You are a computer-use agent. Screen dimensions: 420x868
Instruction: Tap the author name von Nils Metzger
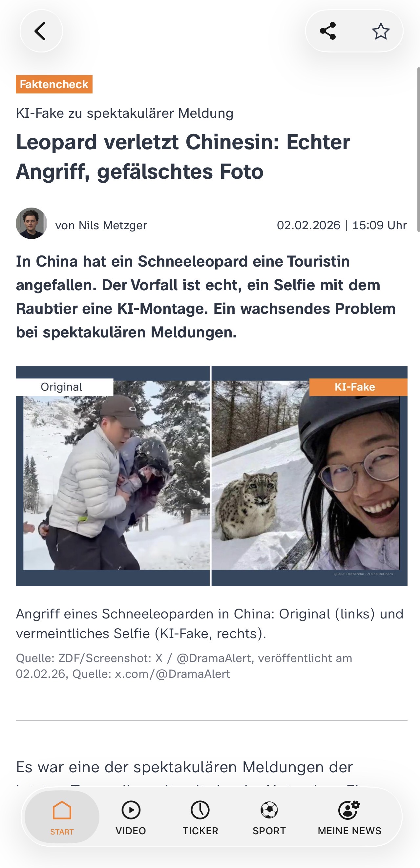pyautogui.click(x=101, y=225)
